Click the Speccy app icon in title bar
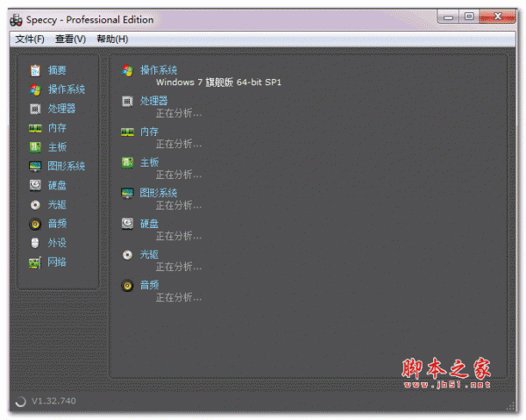Viewport: 526px width, 420px height. [16, 20]
